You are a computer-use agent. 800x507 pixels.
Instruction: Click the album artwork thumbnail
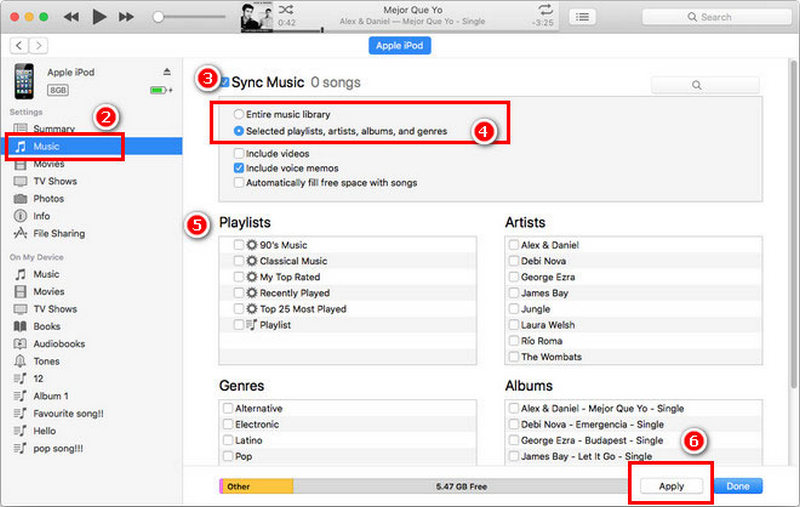(257, 17)
